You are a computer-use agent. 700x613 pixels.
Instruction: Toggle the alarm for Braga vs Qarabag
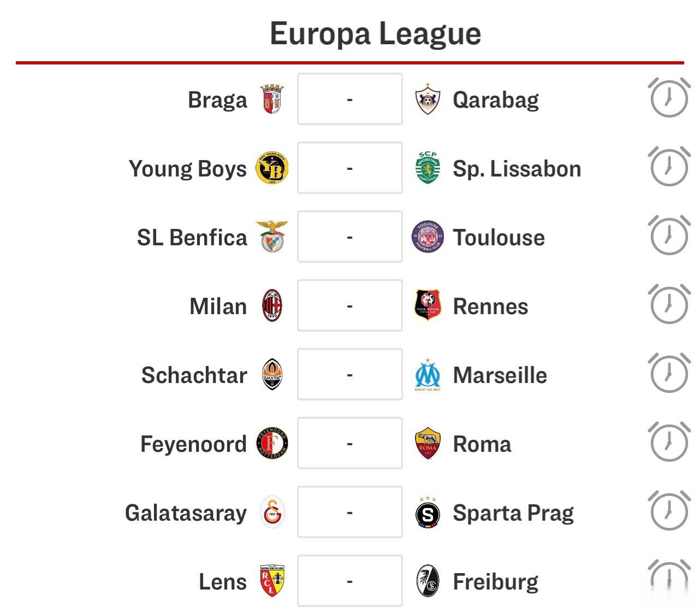(669, 98)
